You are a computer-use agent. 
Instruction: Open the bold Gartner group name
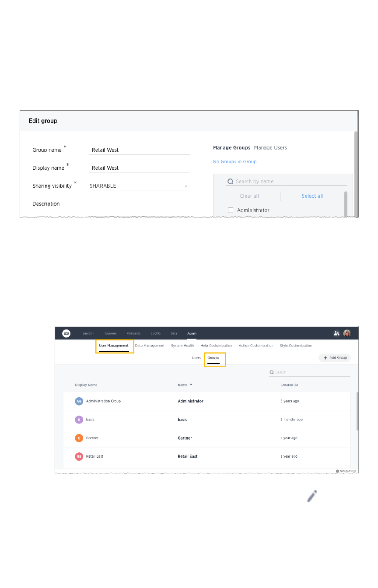tap(185, 438)
